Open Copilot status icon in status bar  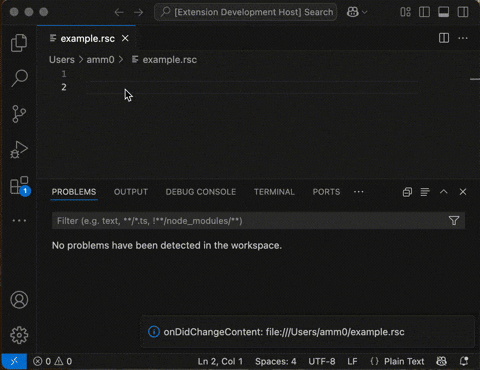(x=441, y=361)
